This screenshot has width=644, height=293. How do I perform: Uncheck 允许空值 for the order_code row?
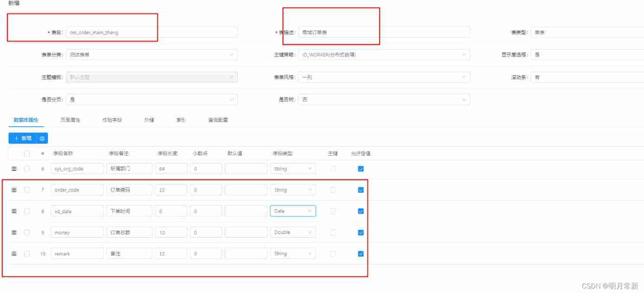[x=361, y=189]
